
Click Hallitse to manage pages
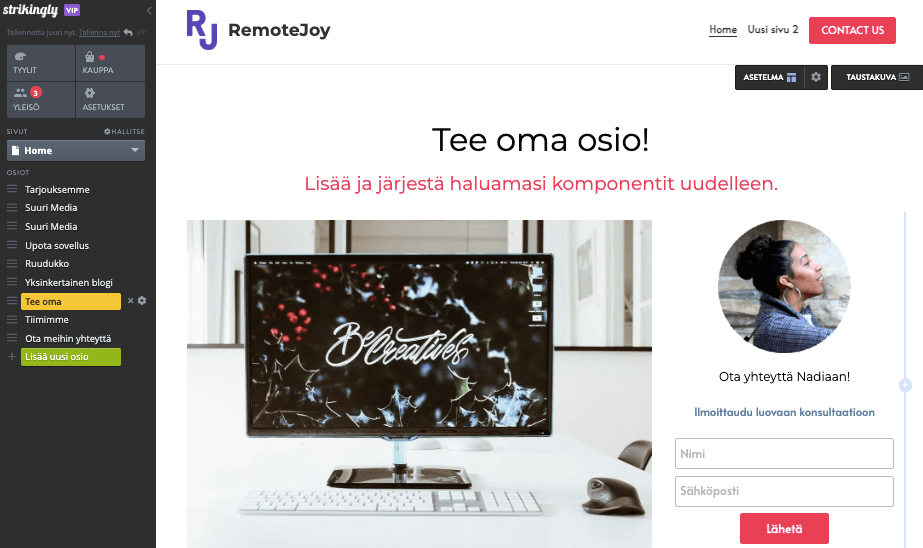[124, 131]
